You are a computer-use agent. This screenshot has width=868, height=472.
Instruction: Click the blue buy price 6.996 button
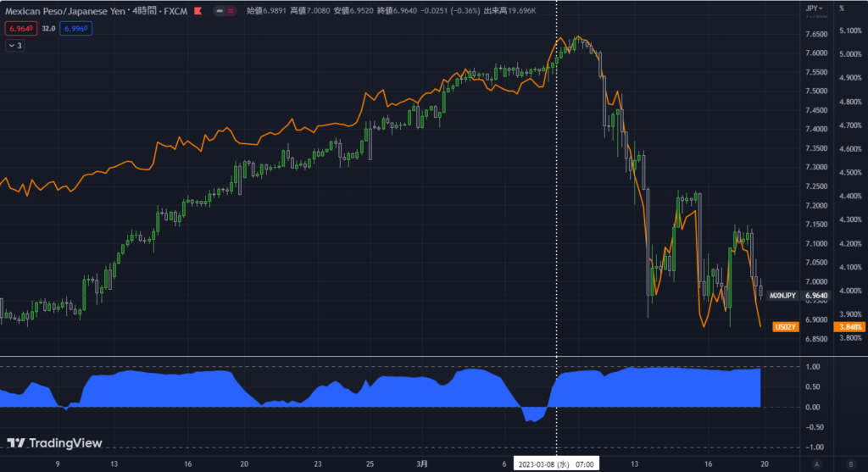tap(79, 28)
